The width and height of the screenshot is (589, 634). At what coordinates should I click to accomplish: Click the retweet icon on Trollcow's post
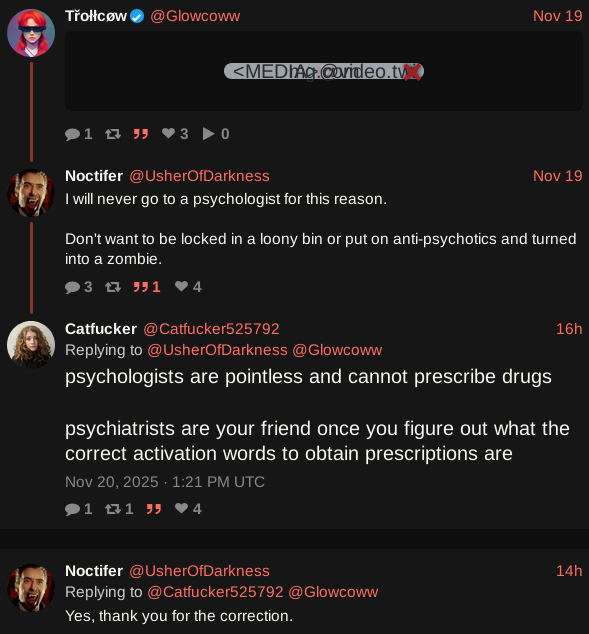pos(113,134)
